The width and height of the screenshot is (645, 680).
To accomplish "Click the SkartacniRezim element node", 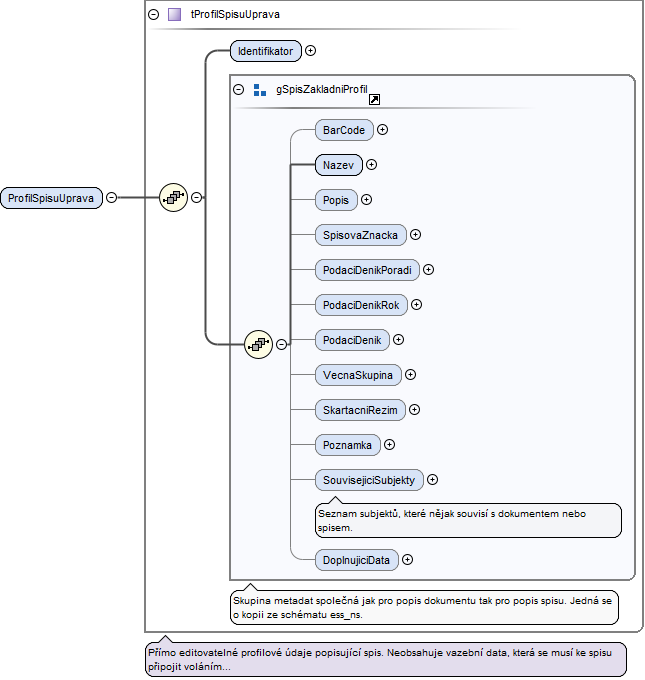I will 360,410.
